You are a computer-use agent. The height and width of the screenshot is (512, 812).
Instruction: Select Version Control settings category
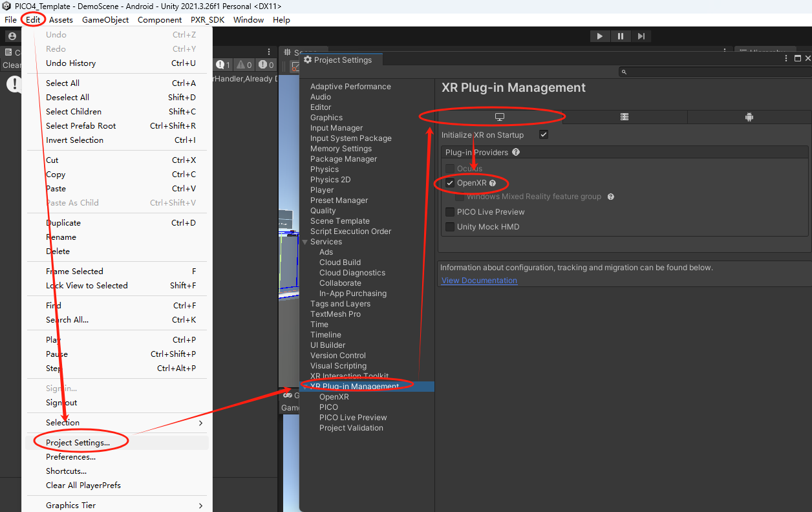[x=337, y=356]
